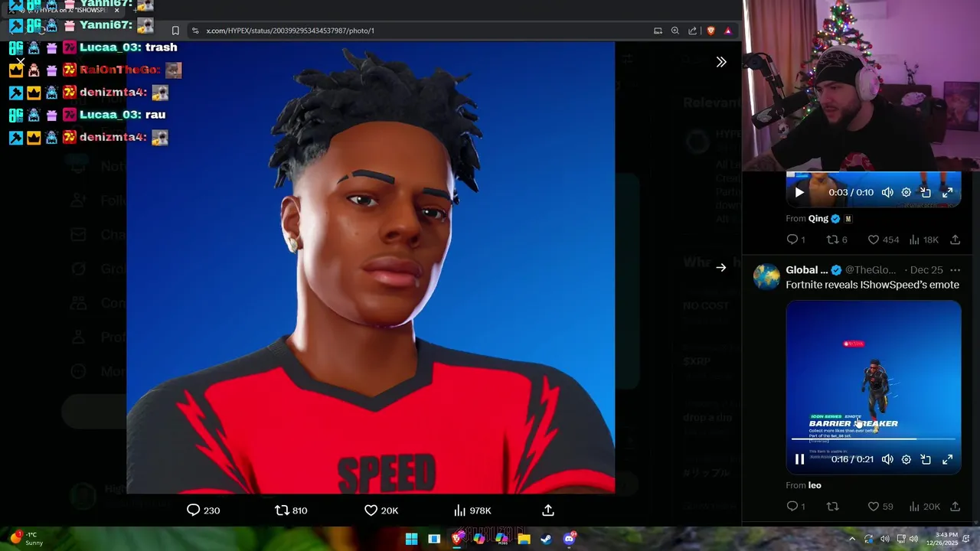Like leo's post with 59 likes
980x551 pixels.
[880, 507]
